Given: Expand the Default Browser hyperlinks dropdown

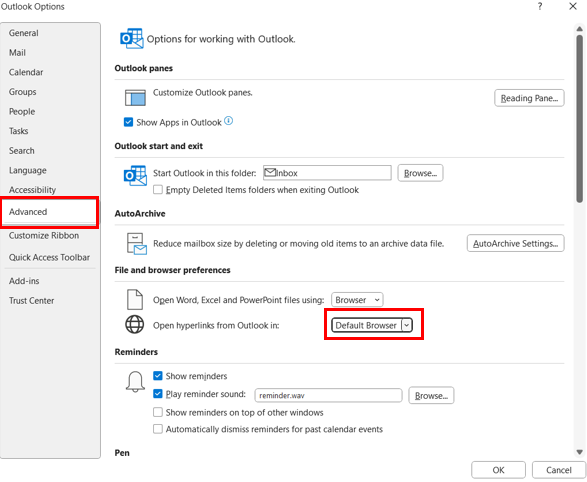Looking at the screenshot, I should (372, 325).
